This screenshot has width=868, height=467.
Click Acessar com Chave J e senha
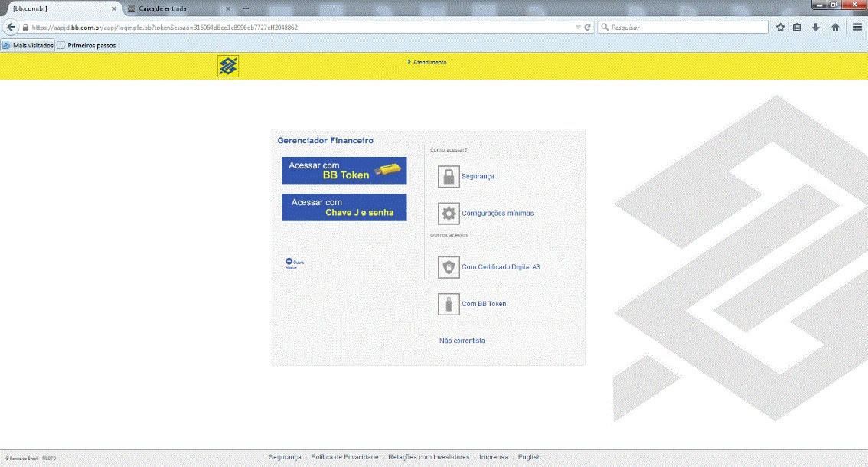tap(344, 207)
